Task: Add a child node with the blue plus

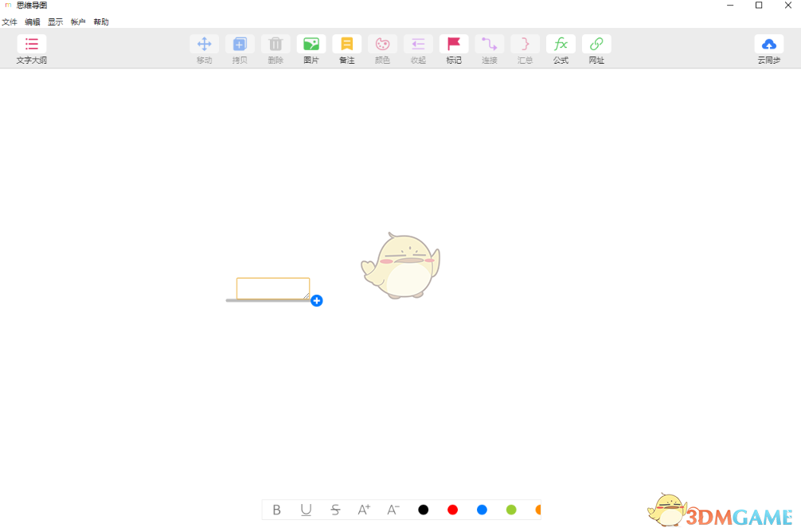Action: (x=316, y=301)
